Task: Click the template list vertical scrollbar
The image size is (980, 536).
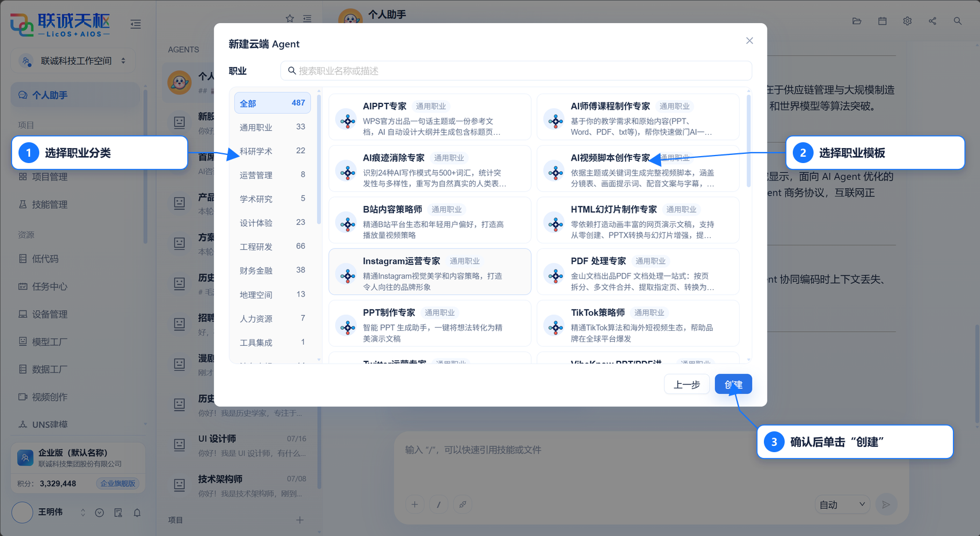Action: (749, 141)
